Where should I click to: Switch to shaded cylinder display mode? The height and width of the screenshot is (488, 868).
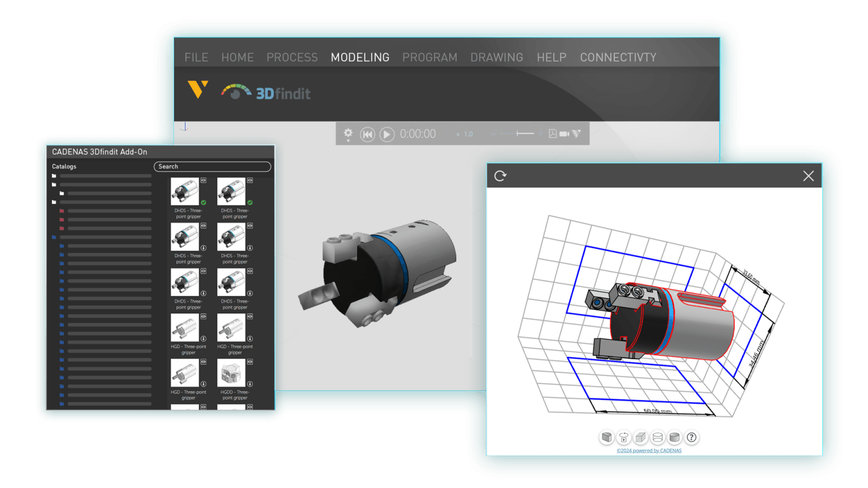coord(674,438)
